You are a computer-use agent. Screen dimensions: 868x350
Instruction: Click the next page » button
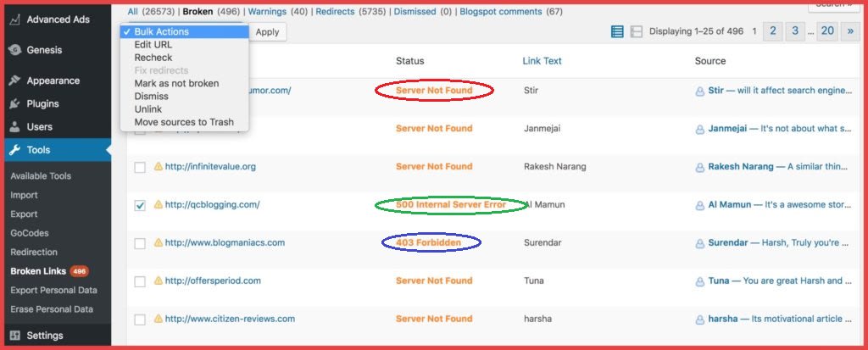point(850,31)
